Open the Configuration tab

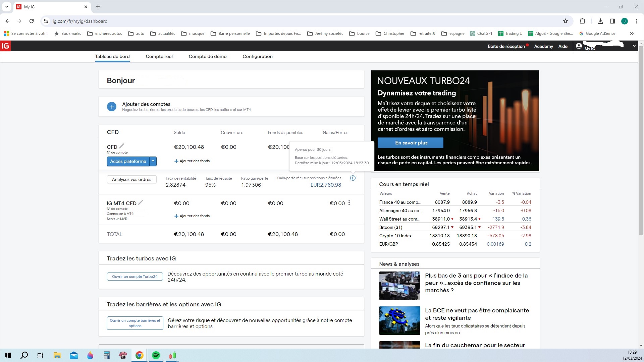257,56
